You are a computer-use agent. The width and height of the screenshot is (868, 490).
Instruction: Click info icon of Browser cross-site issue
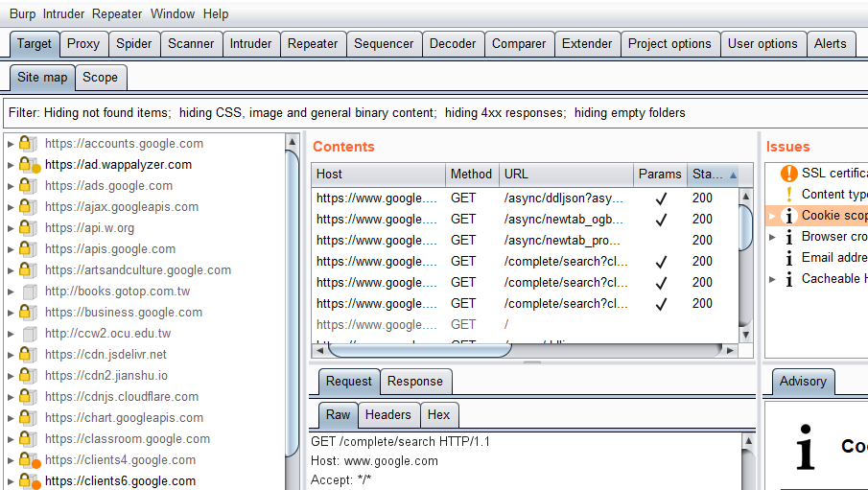788,237
